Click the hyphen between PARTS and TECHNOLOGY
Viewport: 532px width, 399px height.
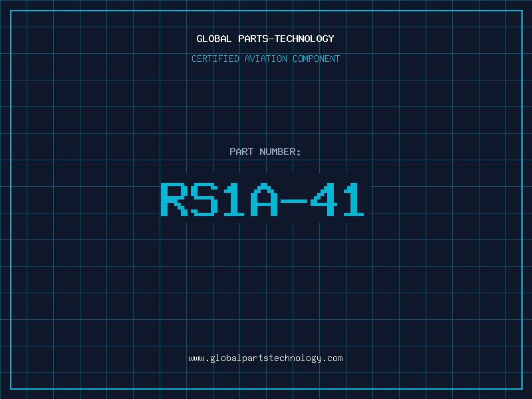[x=271, y=39]
